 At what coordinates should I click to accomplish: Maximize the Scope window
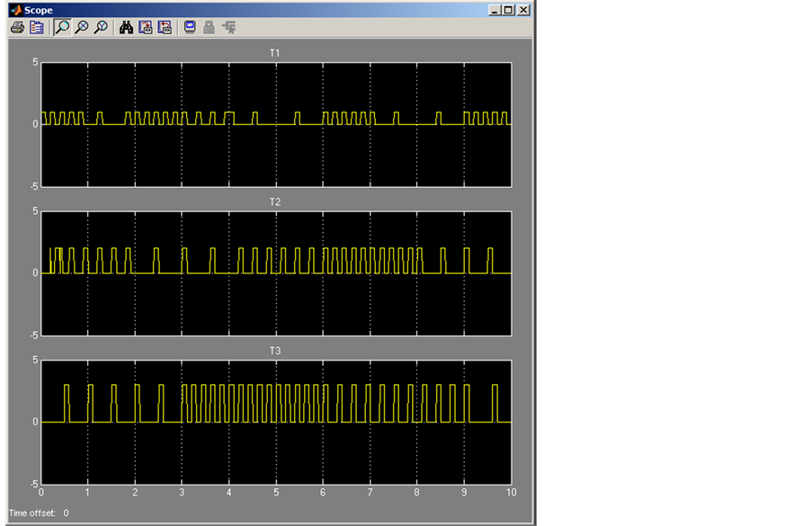pyautogui.click(x=508, y=10)
